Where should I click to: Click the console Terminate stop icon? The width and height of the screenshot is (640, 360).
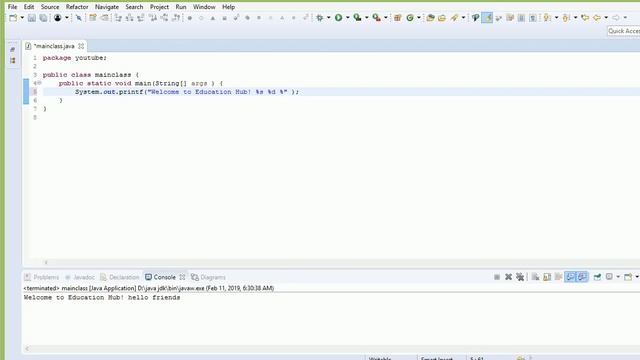click(497, 277)
